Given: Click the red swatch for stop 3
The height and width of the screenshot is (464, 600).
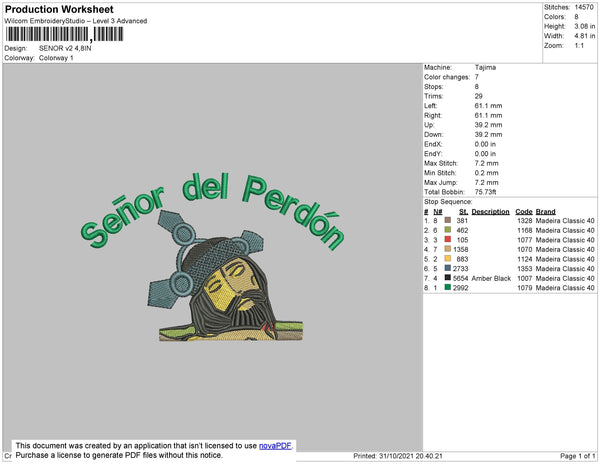Looking at the screenshot, I should click(x=447, y=239).
